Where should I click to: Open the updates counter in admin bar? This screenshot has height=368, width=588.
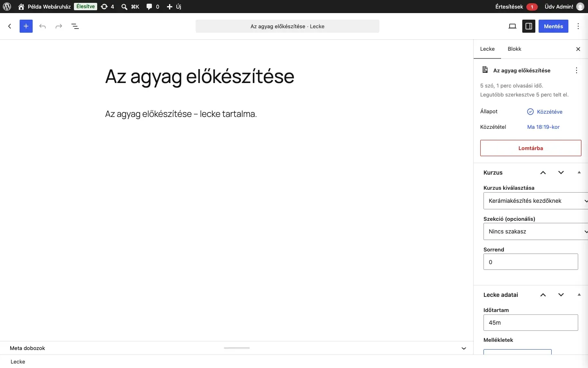(x=108, y=7)
